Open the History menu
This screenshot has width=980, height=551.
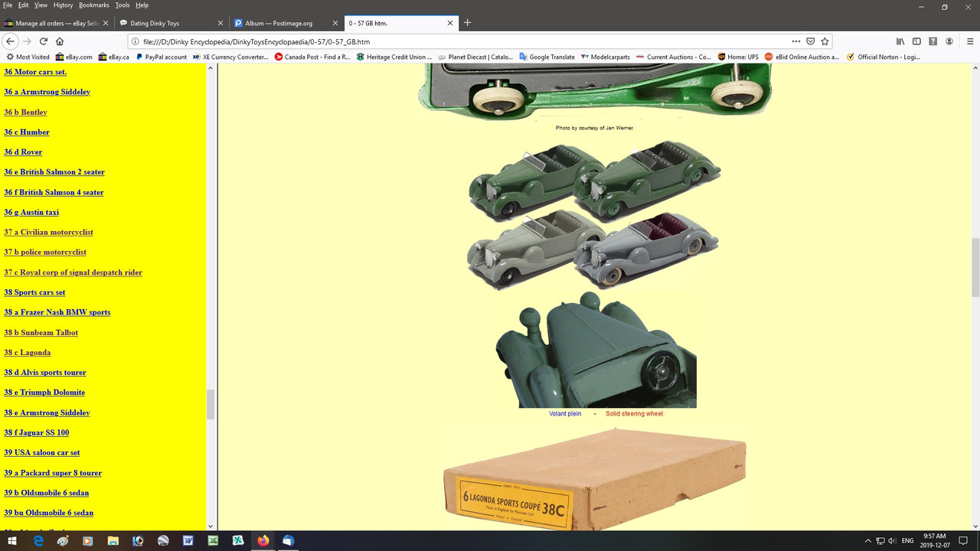(x=63, y=5)
